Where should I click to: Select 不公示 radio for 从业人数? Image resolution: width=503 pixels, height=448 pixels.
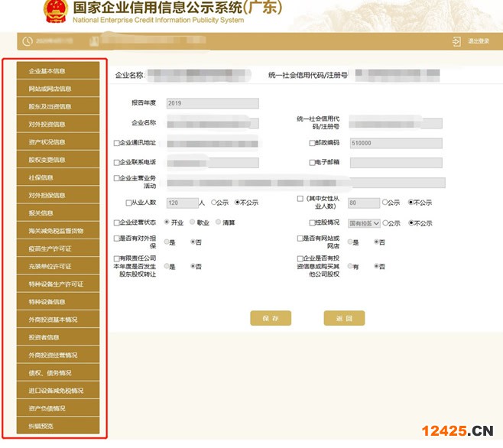(x=238, y=202)
